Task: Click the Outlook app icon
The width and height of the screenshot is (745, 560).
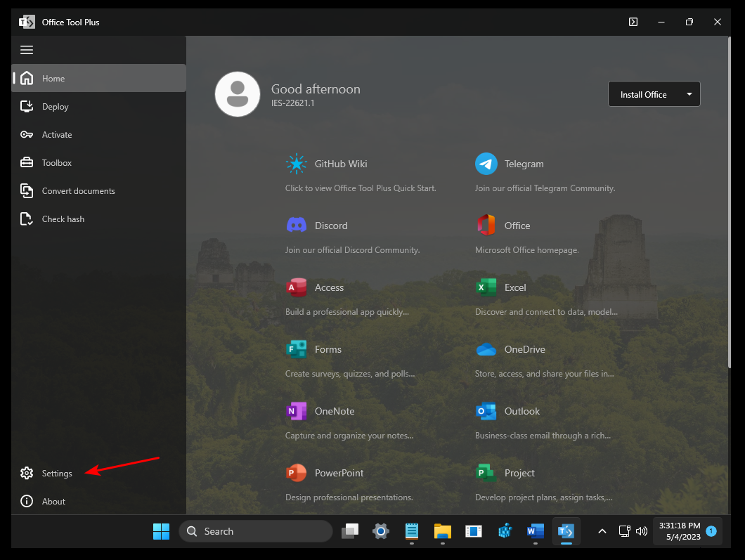Action: pyautogui.click(x=486, y=411)
